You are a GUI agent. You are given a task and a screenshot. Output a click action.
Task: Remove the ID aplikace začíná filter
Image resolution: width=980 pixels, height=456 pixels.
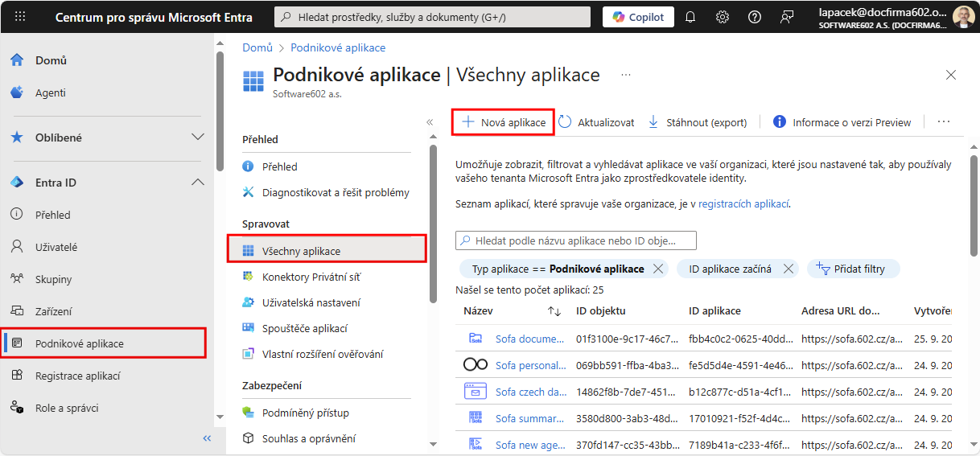pos(788,269)
